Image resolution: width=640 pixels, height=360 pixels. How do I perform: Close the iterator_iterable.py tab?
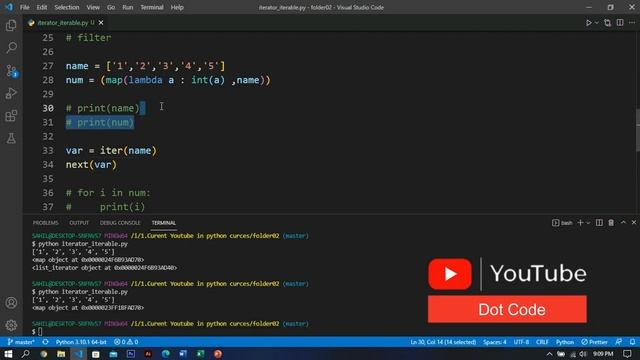tap(101, 23)
